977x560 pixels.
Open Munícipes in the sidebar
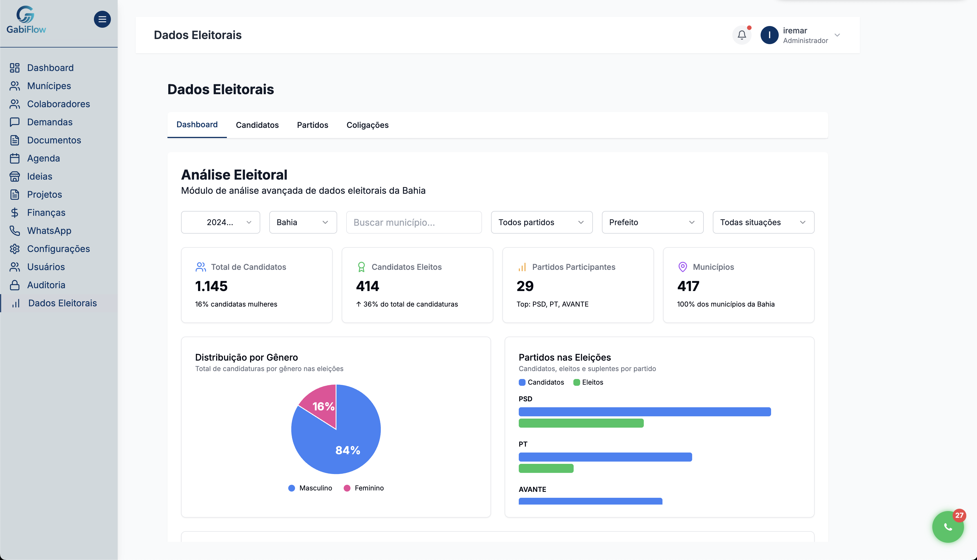49,86
